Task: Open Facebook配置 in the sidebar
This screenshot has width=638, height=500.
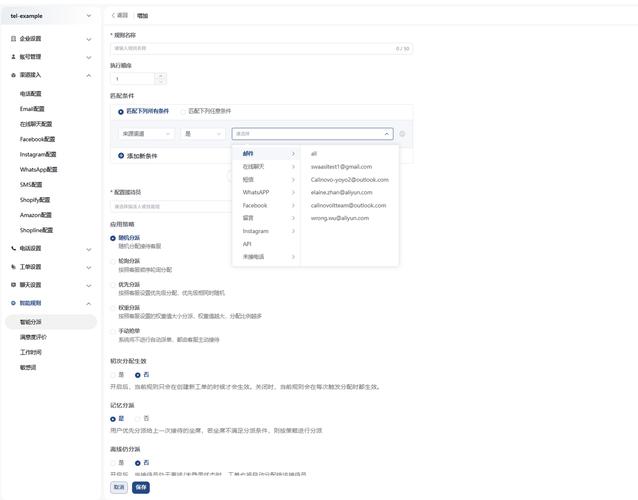Action: [x=37, y=139]
